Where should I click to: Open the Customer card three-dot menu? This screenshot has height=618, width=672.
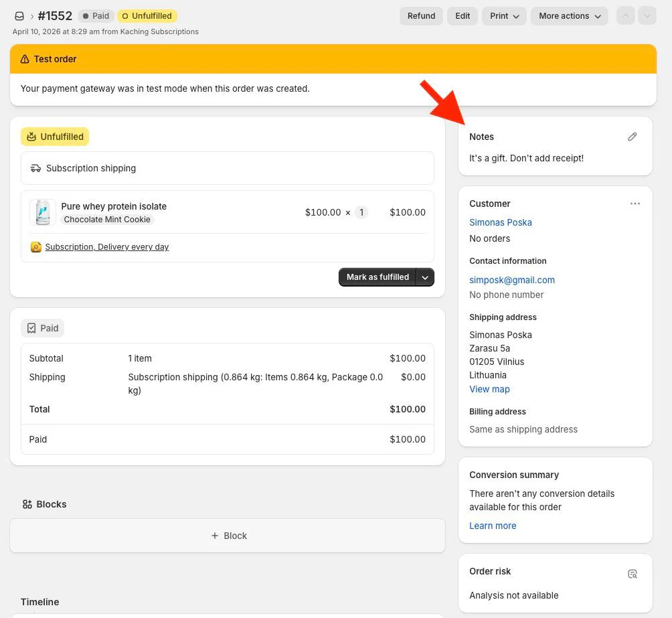[635, 204]
